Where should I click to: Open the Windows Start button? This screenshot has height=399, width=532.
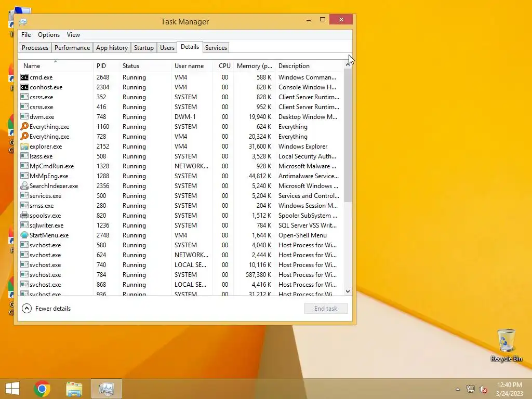click(12, 389)
